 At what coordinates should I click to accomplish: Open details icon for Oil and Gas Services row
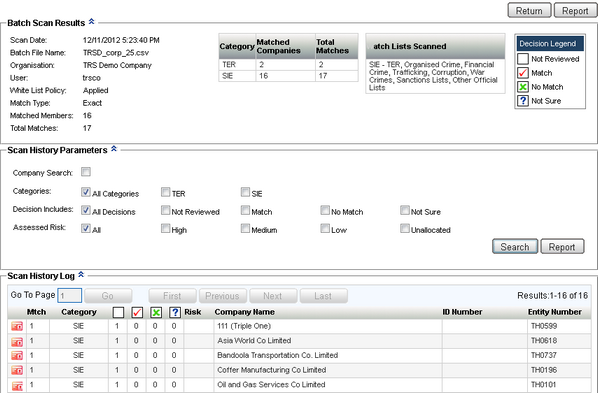[17, 385]
